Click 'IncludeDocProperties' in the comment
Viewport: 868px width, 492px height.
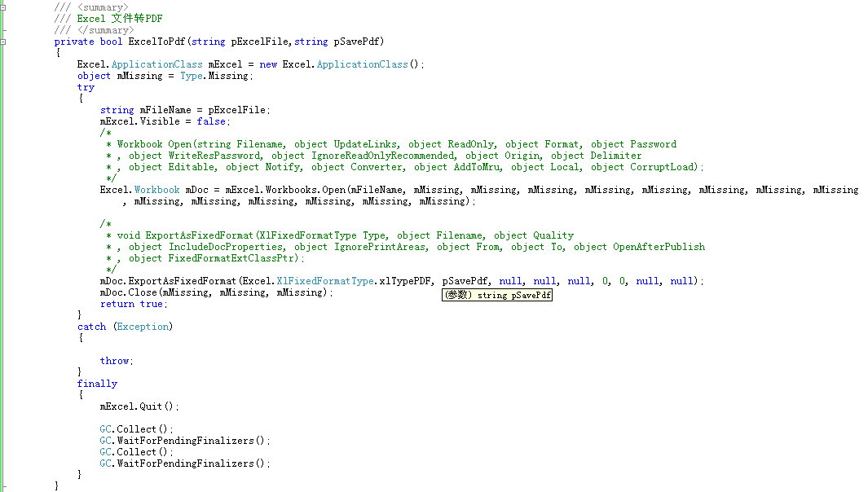[225, 247]
